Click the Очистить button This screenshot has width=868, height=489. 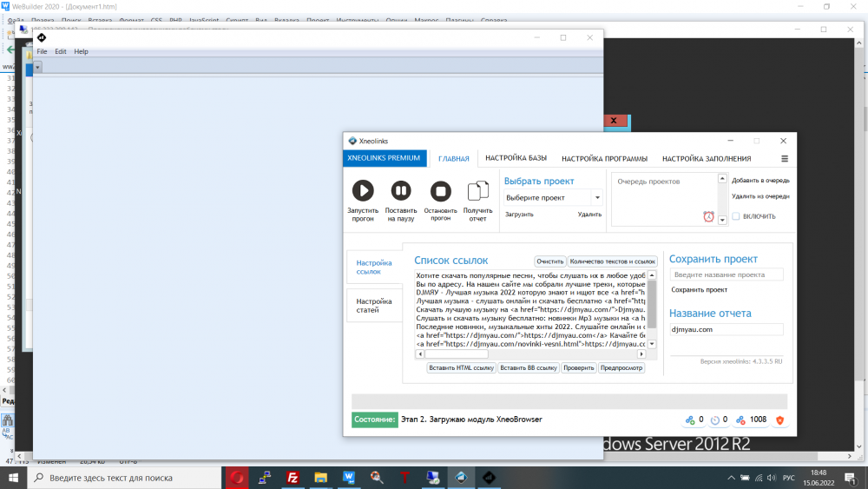click(549, 261)
